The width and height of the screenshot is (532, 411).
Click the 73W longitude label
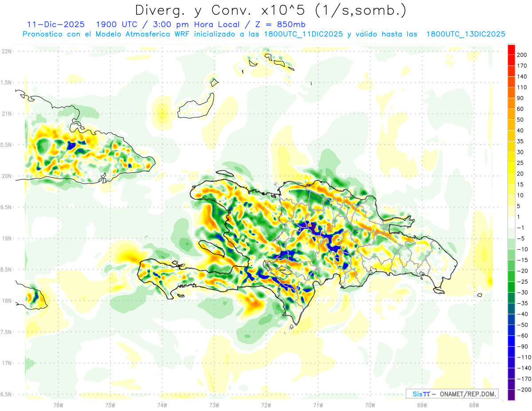pos(214,405)
